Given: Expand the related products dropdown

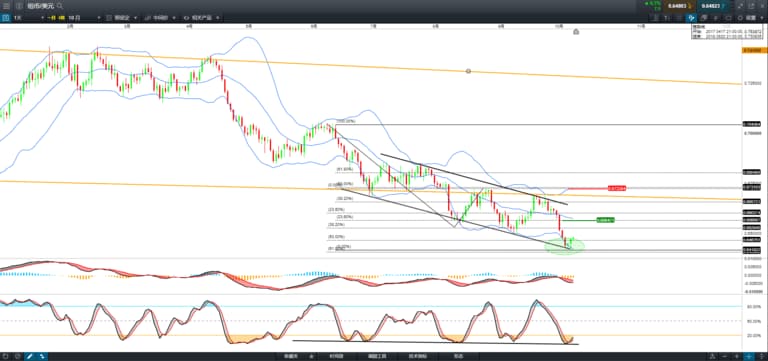Looking at the screenshot, I should 201,18.
